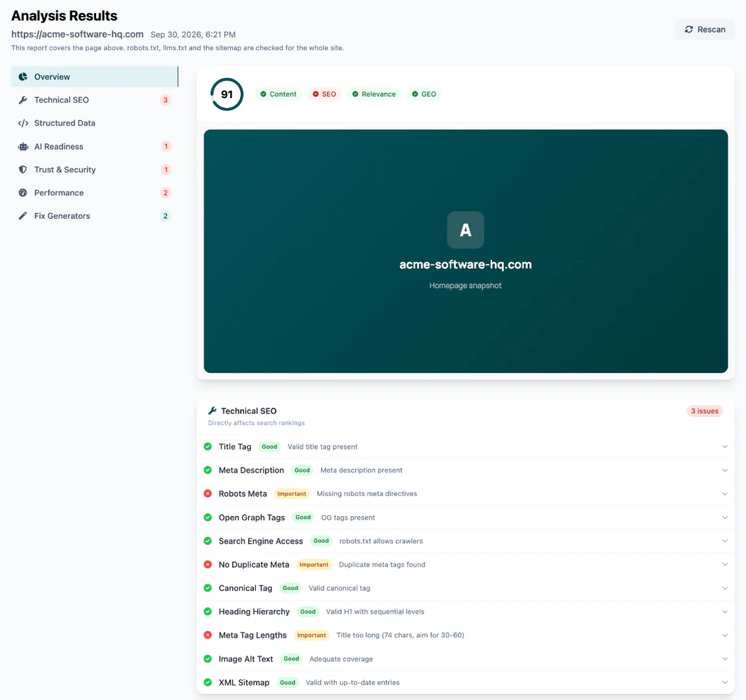The height and width of the screenshot is (700, 746).
Task: Click the A logo tile in homepage snapshot
Action: click(x=466, y=229)
